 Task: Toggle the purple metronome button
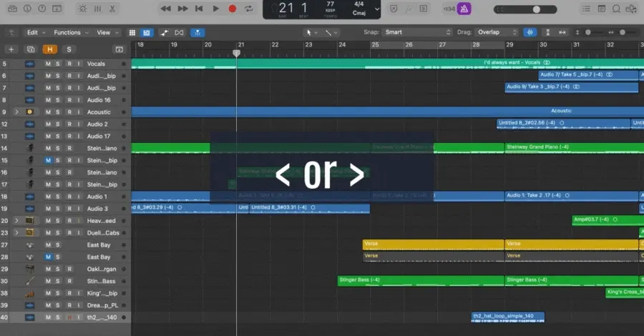click(x=464, y=9)
